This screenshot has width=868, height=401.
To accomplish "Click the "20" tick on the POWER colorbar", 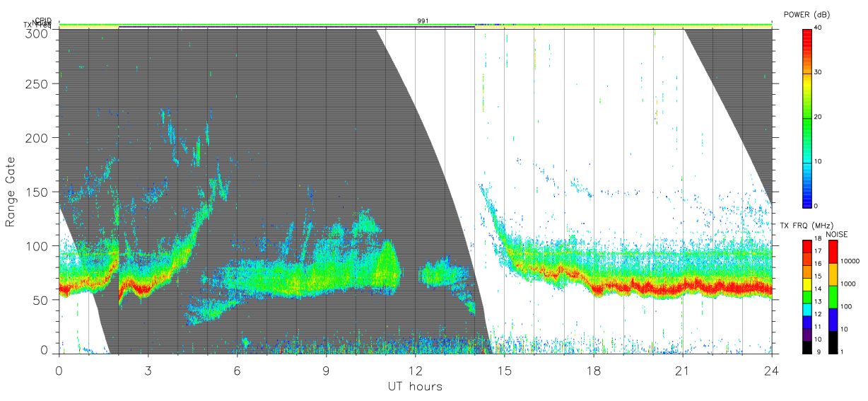I will 819,117.
